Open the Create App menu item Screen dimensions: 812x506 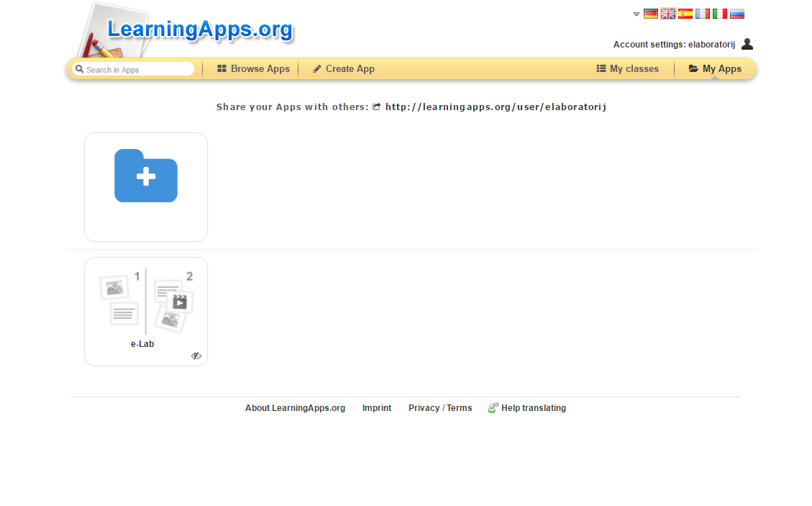point(344,69)
